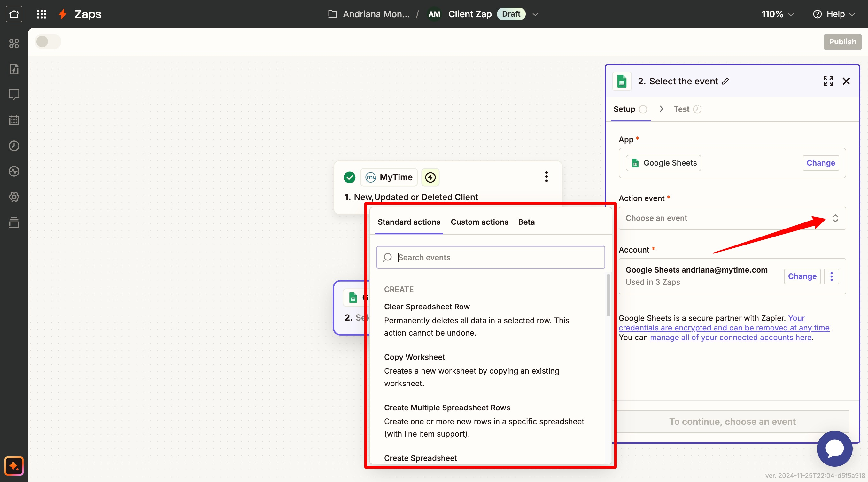Click the pencil icon to rename step
Image resolution: width=868 pixels, height=482 pixels.
coord(725,81)
